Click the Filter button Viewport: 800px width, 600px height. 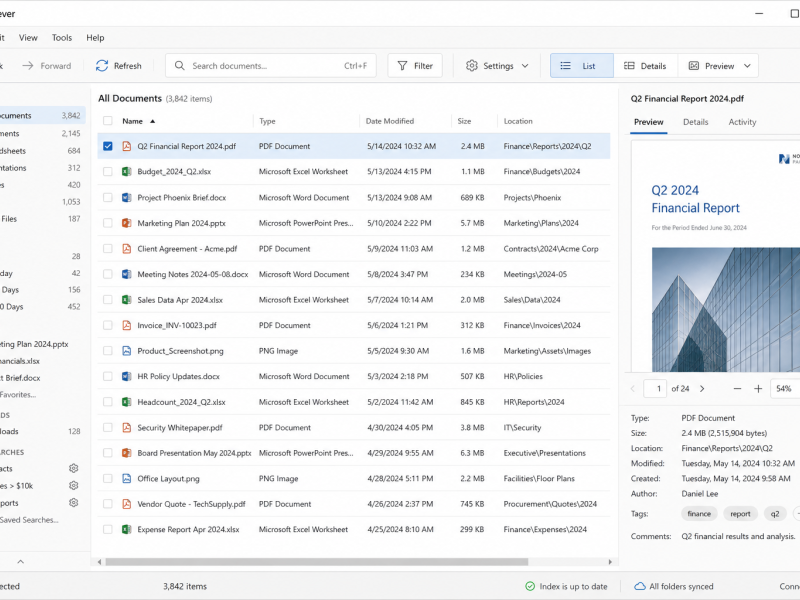(x=415, y=66)
